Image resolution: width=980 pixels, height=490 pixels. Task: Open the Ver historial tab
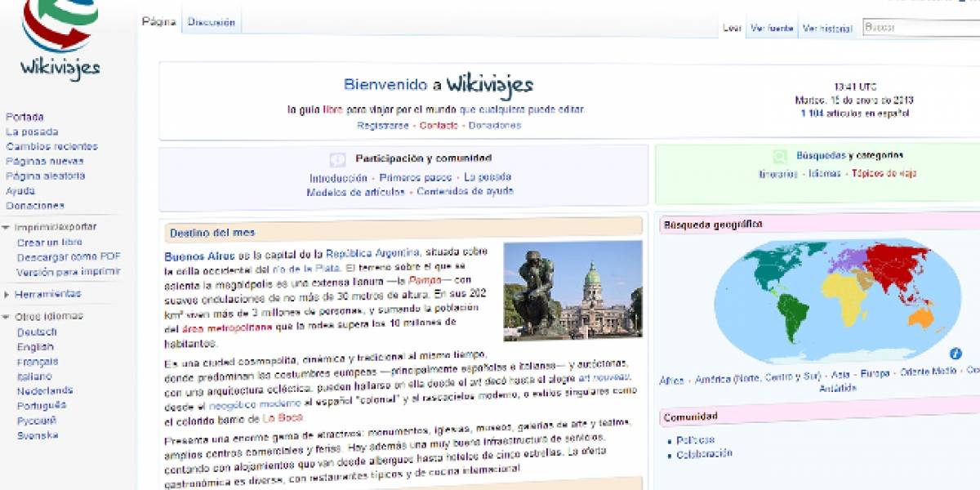coord(827,28)
